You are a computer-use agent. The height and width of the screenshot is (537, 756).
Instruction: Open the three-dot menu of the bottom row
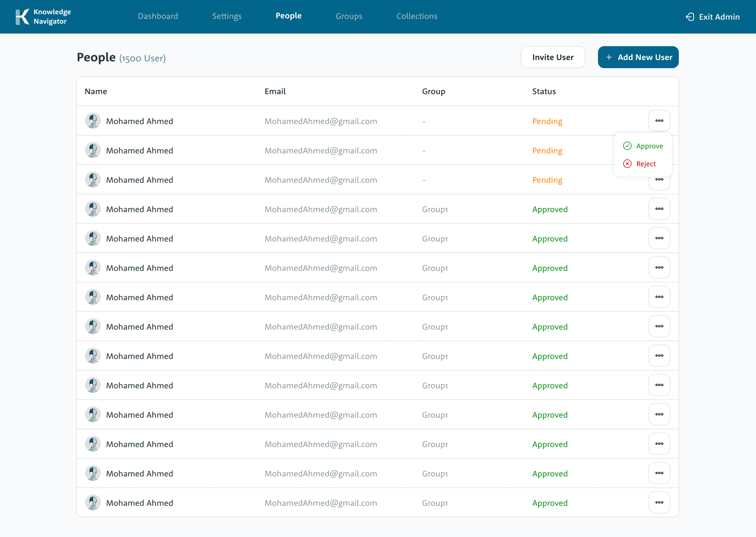pos(659,502)
